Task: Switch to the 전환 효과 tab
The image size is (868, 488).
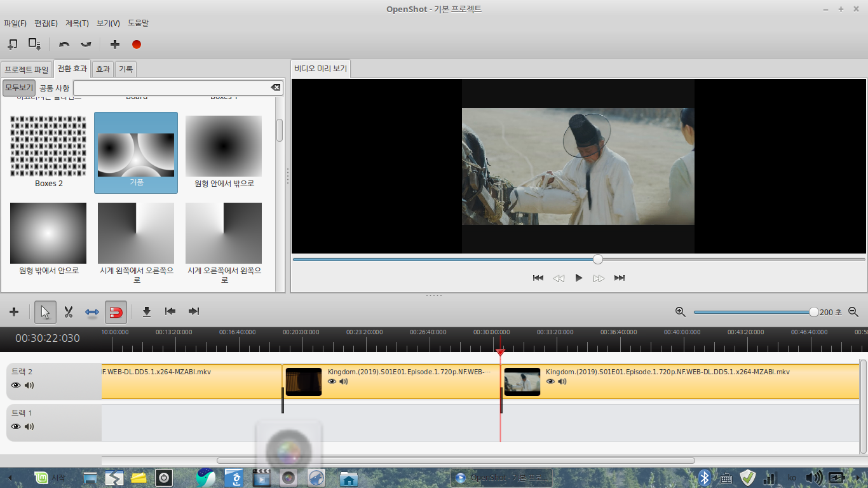Action: [x=72, y=69]
